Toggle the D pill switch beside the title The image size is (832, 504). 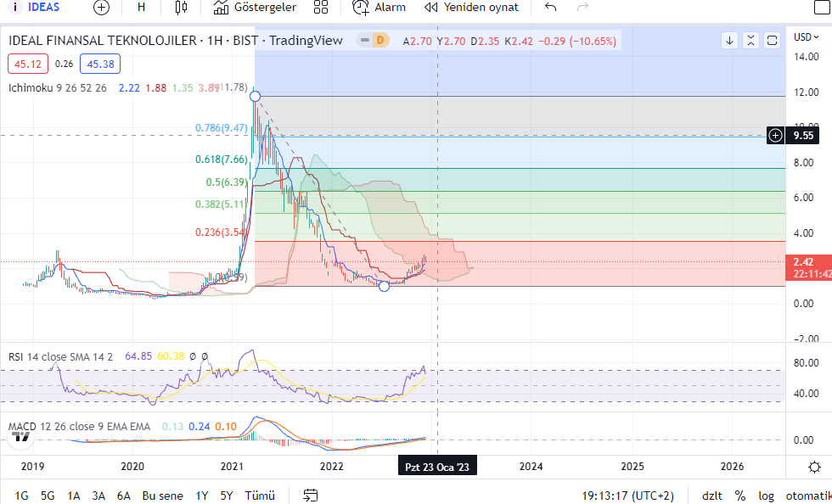tap(373, 41)
